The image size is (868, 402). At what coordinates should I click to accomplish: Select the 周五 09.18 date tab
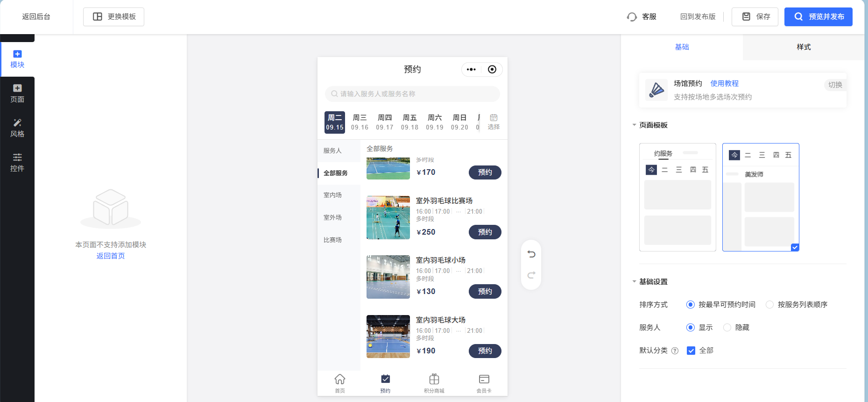pos(409,122)
